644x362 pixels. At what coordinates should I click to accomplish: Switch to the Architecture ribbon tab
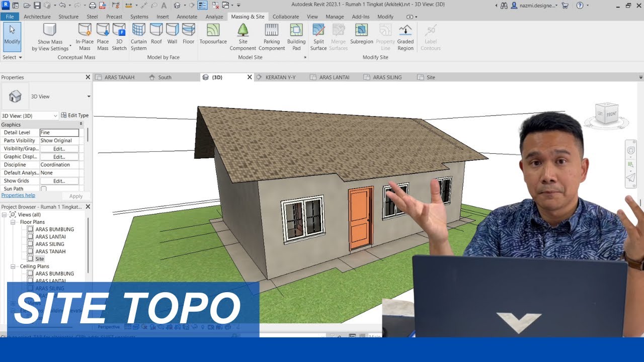[37, 17]
